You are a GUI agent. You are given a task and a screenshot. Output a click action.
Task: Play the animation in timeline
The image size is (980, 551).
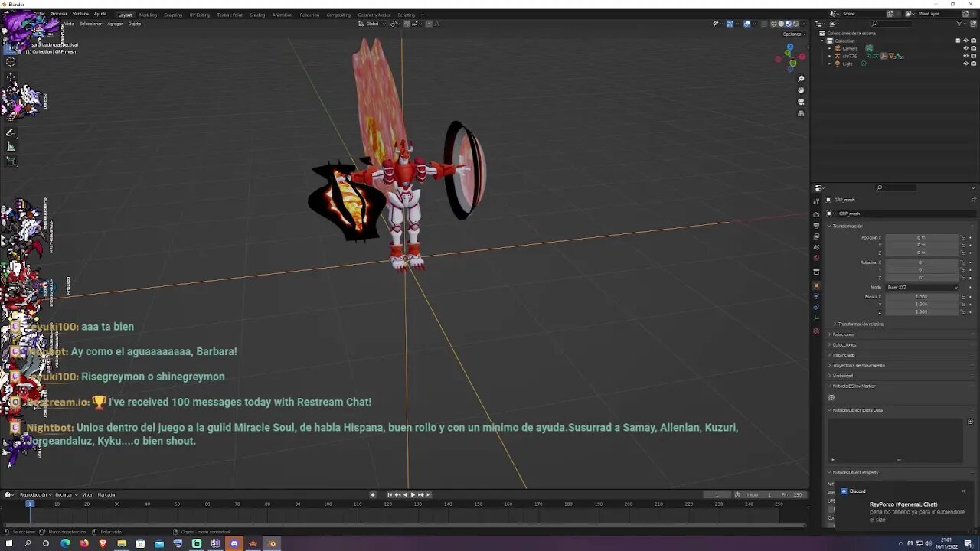pos(413,494)
